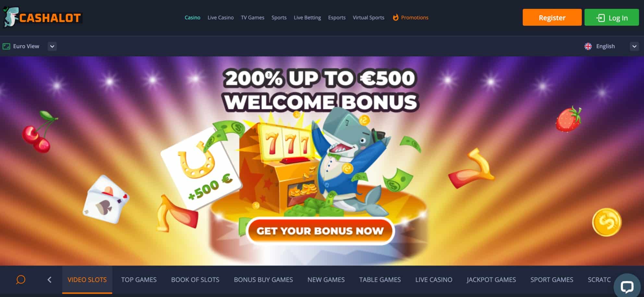
Task: Click the orange Register button
Action: 552,18
